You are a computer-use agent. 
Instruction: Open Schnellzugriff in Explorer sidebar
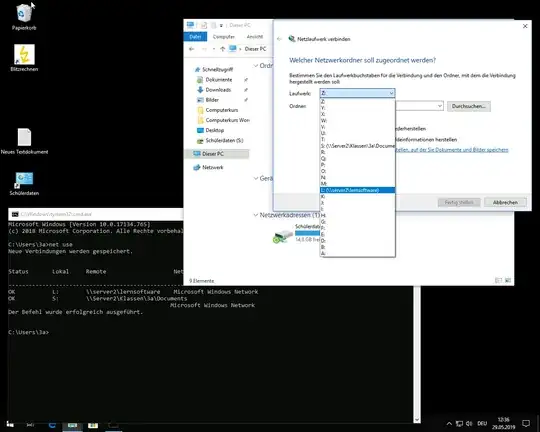pos(214,70)
